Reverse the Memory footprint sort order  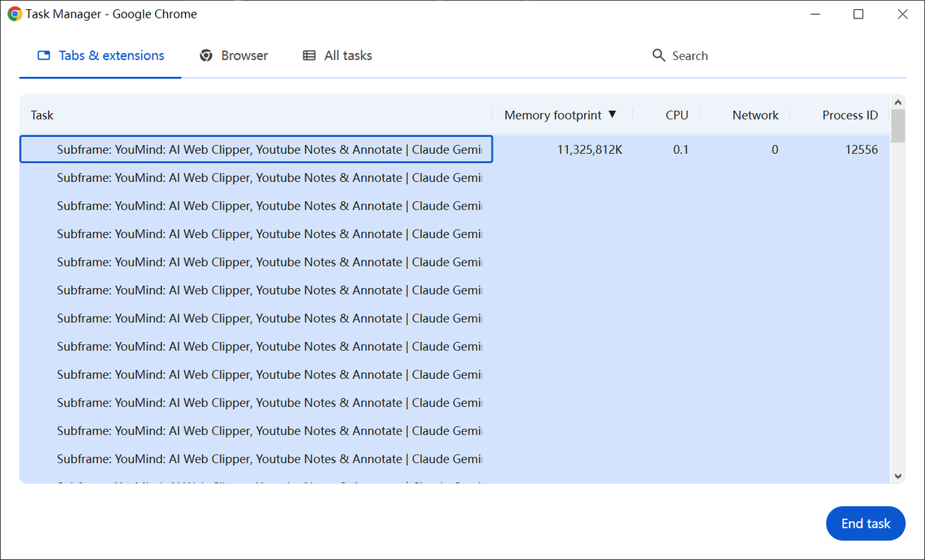click(561, 115)
